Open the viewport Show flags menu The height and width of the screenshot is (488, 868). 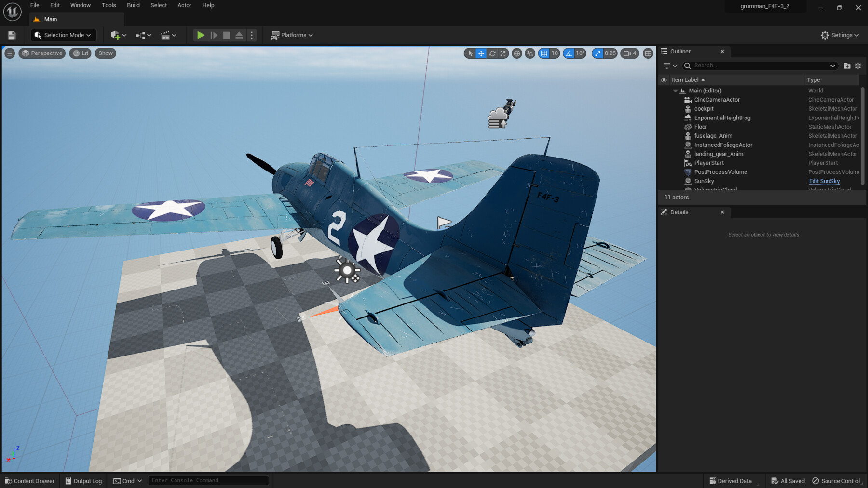[x=106, y=53]
